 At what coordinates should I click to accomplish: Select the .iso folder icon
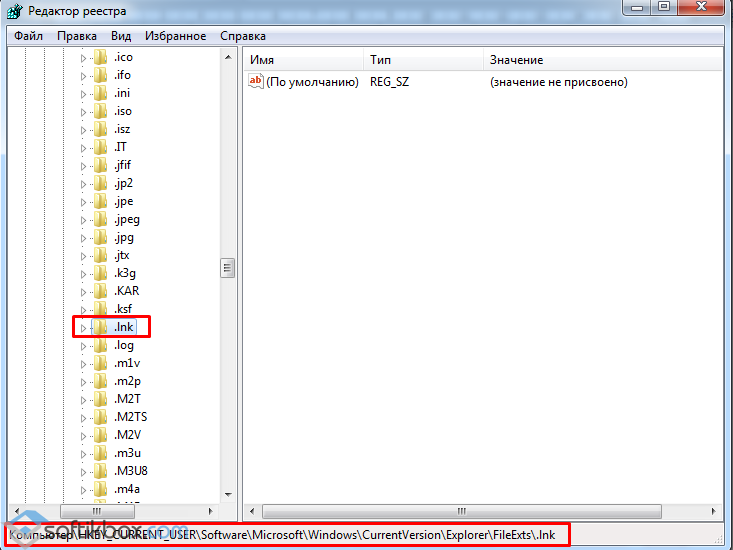100,111
